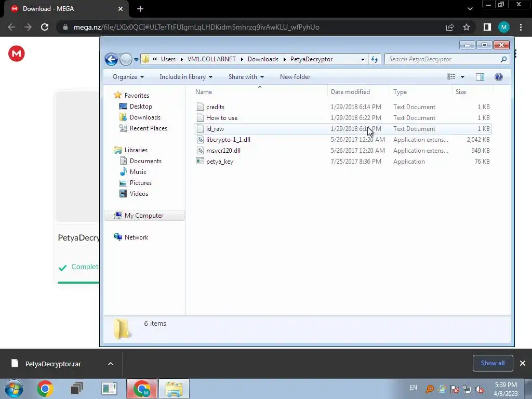The width and height of the screenshot is (532, 399).
Task: Select the id_raw file icon
Action: coord(200,129)
